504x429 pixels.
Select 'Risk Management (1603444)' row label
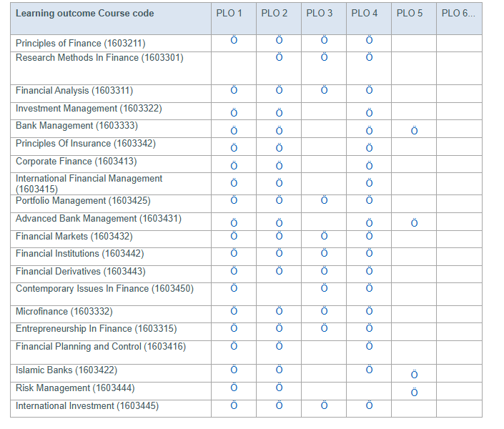[x=75, y=388]
